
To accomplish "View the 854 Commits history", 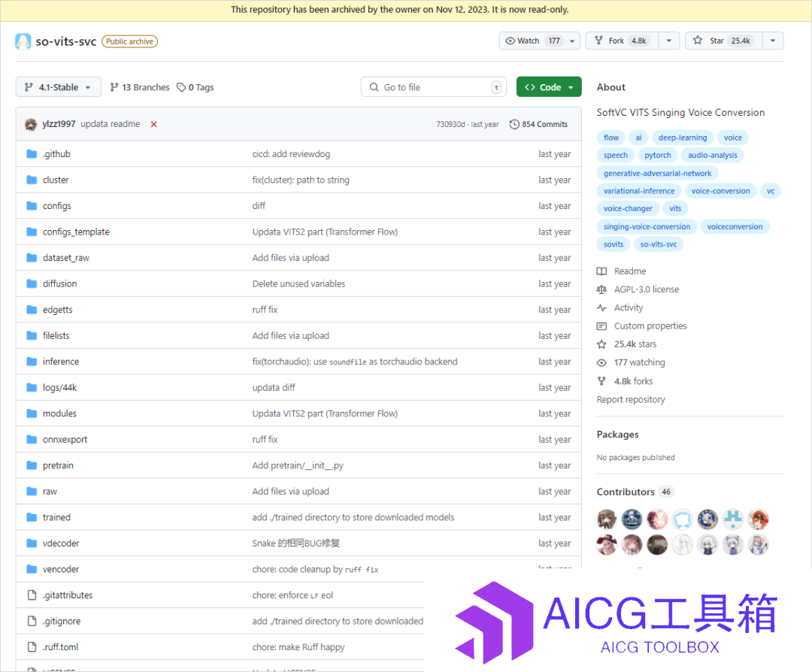I will click(x=538, y=124).
